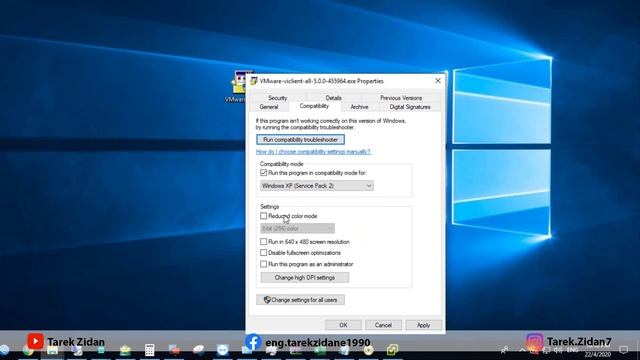Select the General tab
This screenshot has height=360, width=640.
click(269, 107)
